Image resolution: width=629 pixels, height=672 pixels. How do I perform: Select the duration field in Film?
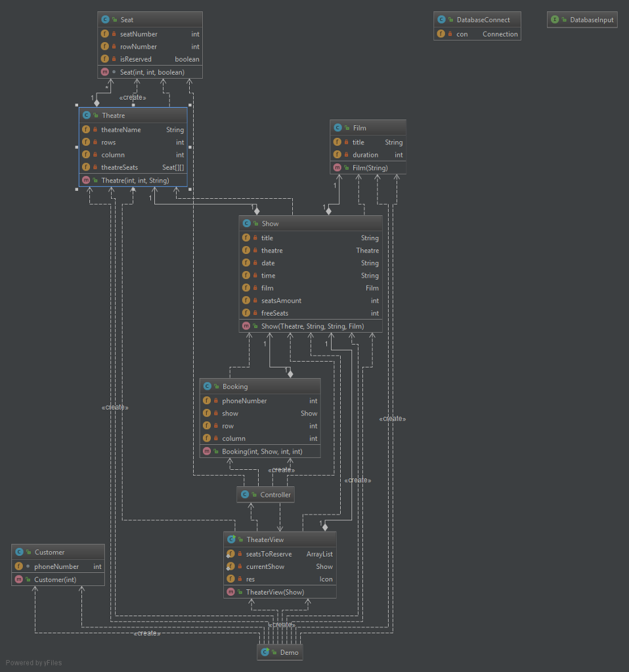coord(365,155)
